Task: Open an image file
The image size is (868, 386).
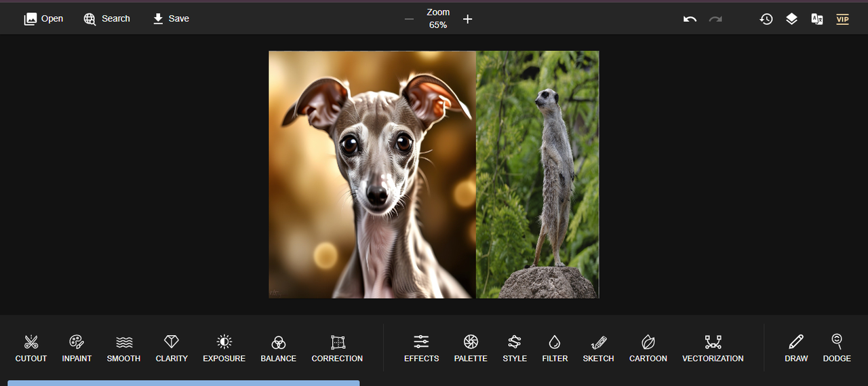Action: click(x=43, y=19)
